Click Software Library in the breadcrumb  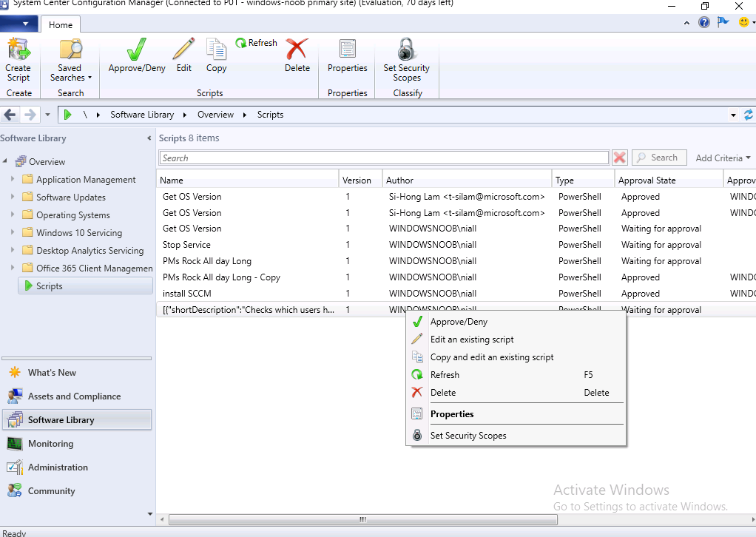(x=142, y=115)
